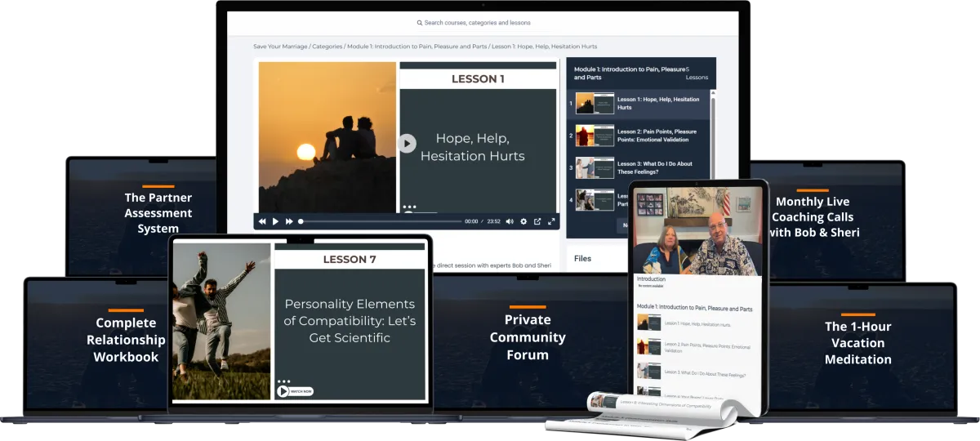Click the play icon in player control bar

(x=275, y=221)
